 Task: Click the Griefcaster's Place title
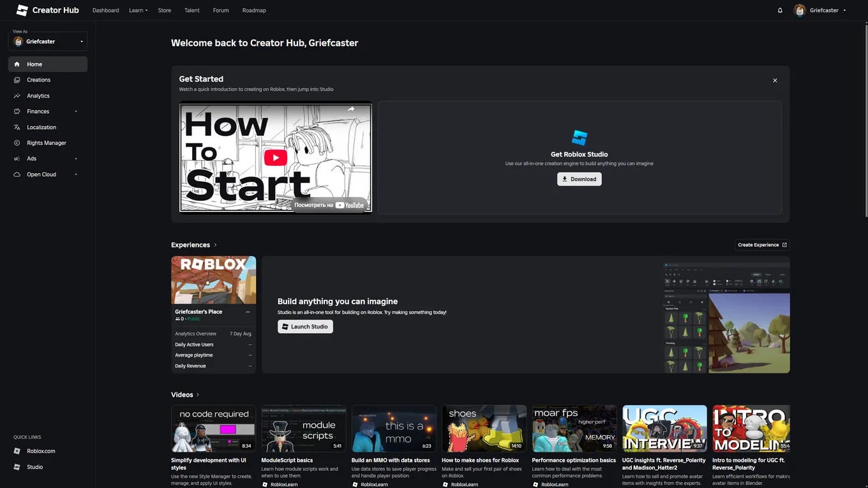click(x=198, y=312)
